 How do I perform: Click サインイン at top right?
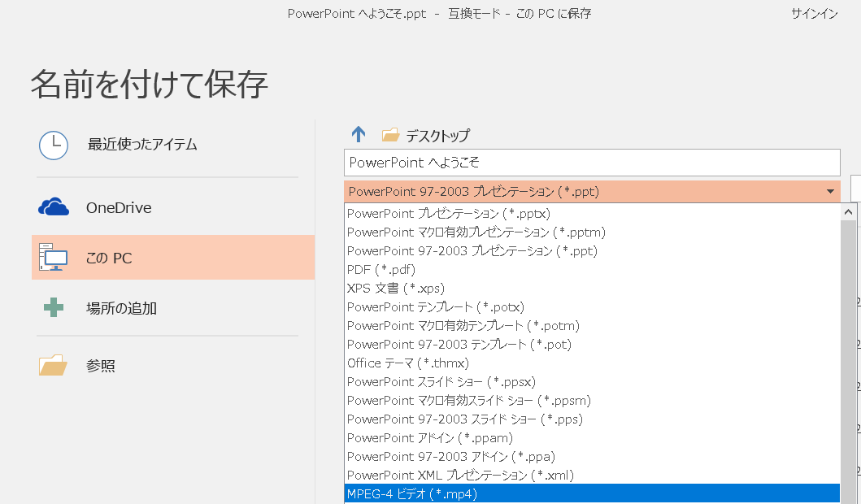coord(815,14)
